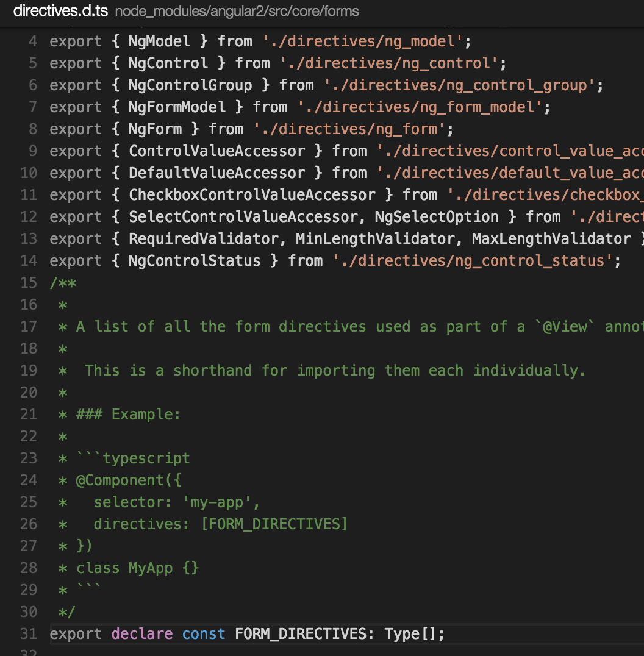This screenshot has height=656, width=644.
Task: Click './directives/ng_form' path string
Action: (x=349, y=129)
